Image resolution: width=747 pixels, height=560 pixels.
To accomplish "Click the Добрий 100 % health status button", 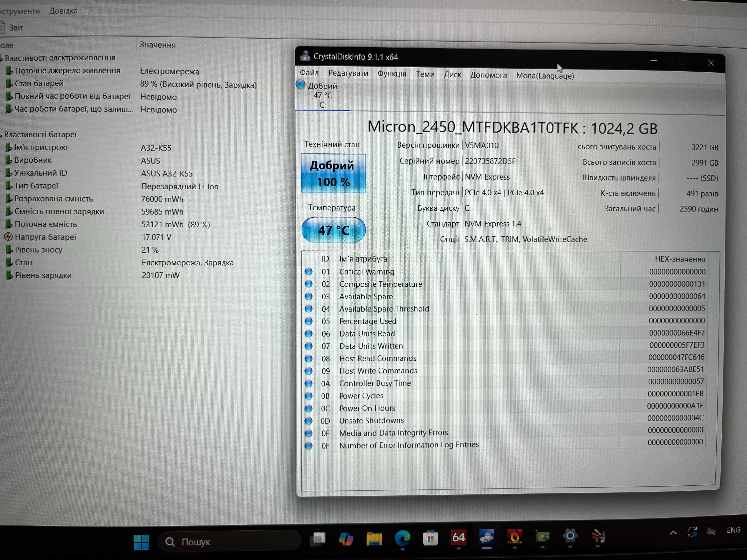I will pyautogui.click(x=333, y=174).
